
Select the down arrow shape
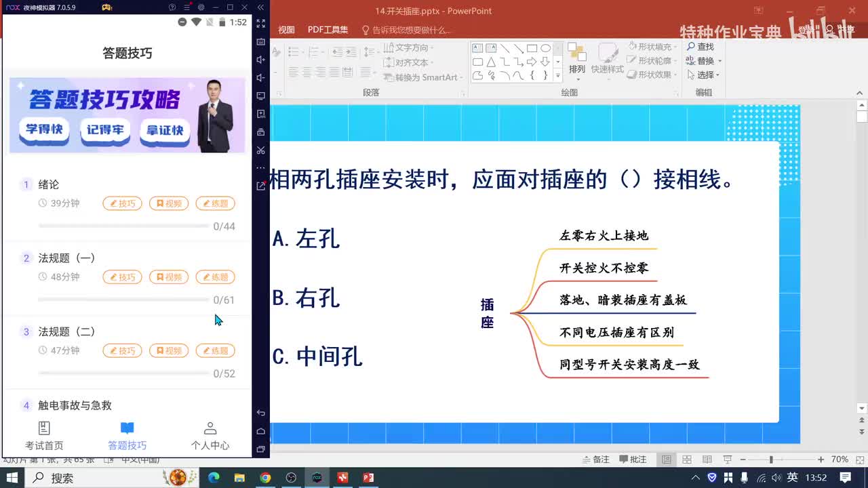[x=545, y=62]
